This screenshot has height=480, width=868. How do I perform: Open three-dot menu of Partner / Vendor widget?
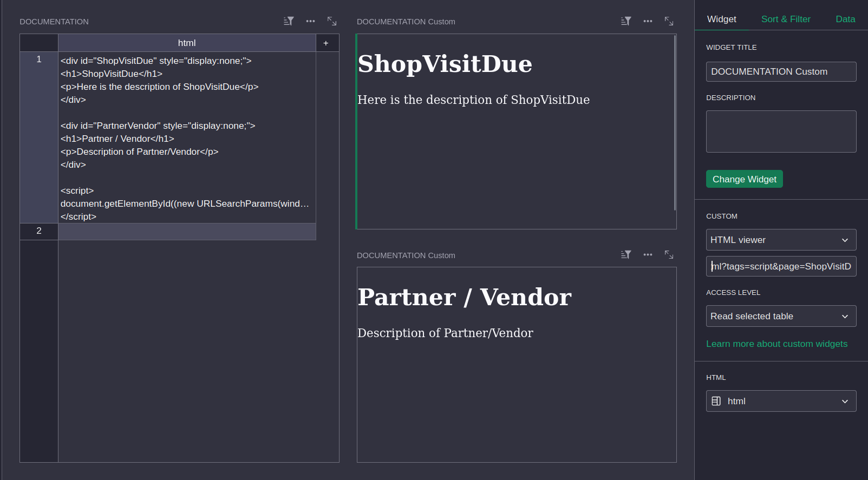pyautogui.click(x=648, y=255)
